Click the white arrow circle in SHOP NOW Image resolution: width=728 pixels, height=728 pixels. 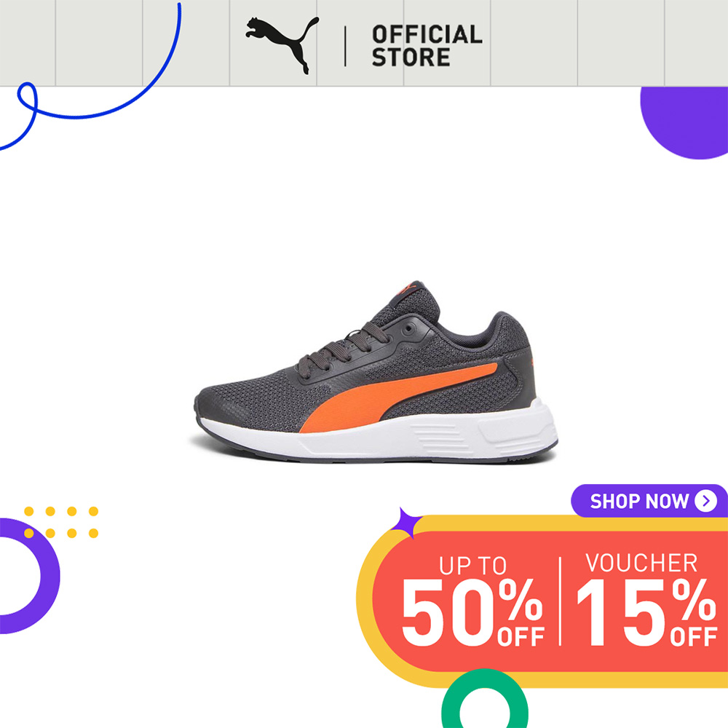tap(705, 501)
